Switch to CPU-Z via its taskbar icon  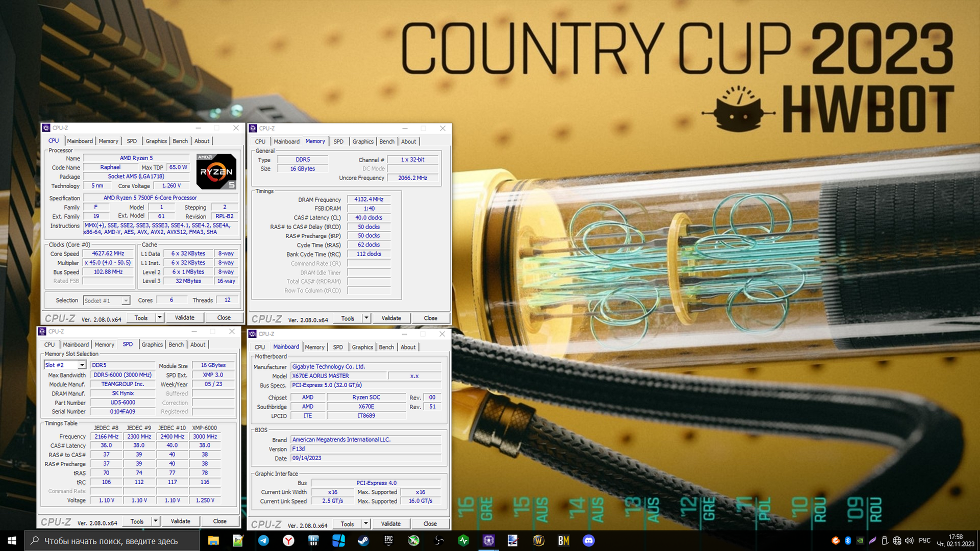[x=488, y=540]
